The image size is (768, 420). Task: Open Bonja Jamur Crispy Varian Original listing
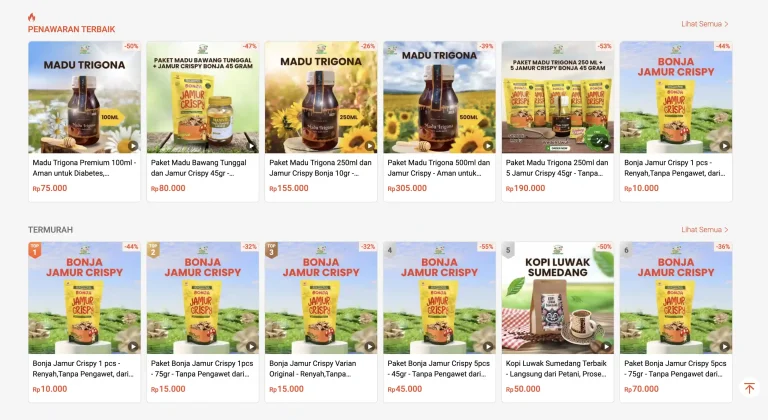[x=321, y=322]
